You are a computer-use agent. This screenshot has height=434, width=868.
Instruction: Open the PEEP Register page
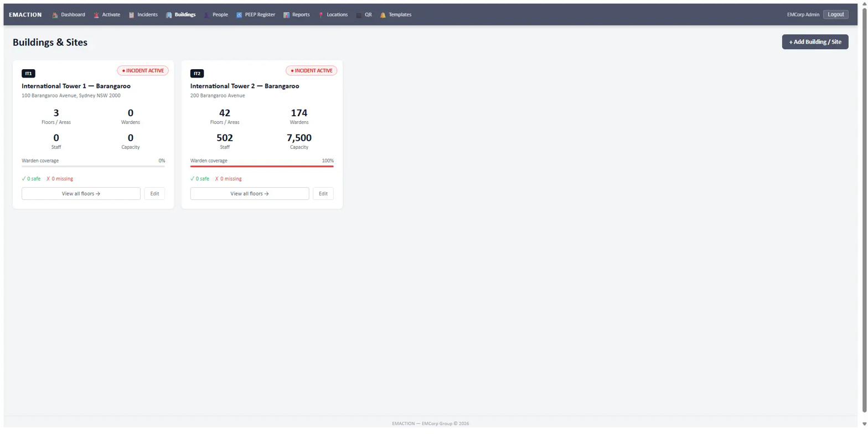pyautogui.click(x=260, y=15)
